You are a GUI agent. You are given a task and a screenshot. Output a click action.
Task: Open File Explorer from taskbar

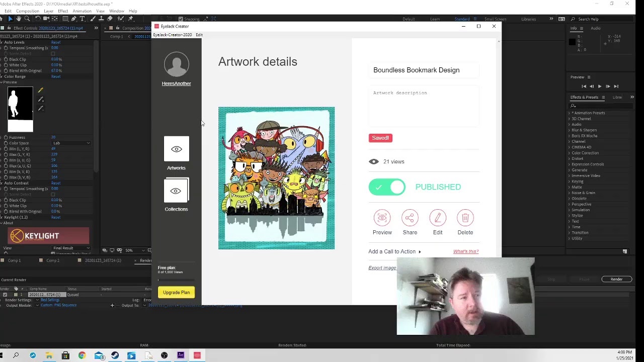[49, 355]
